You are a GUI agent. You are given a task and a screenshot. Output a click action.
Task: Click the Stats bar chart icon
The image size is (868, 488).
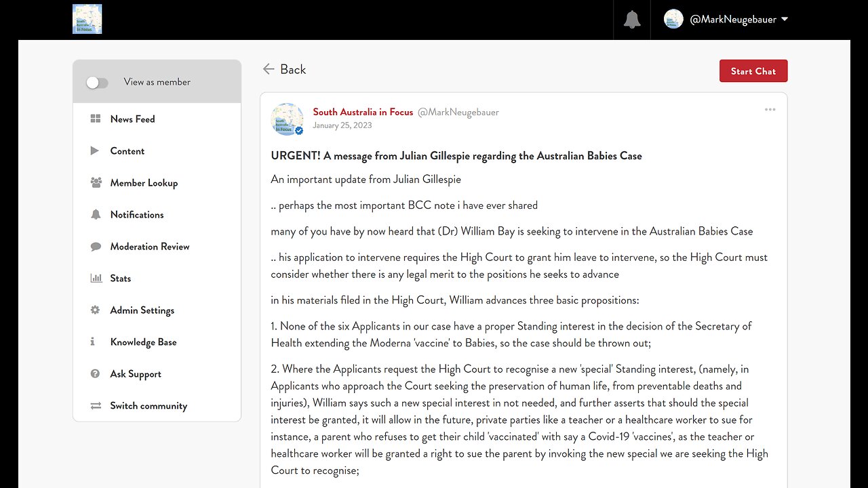96,278
